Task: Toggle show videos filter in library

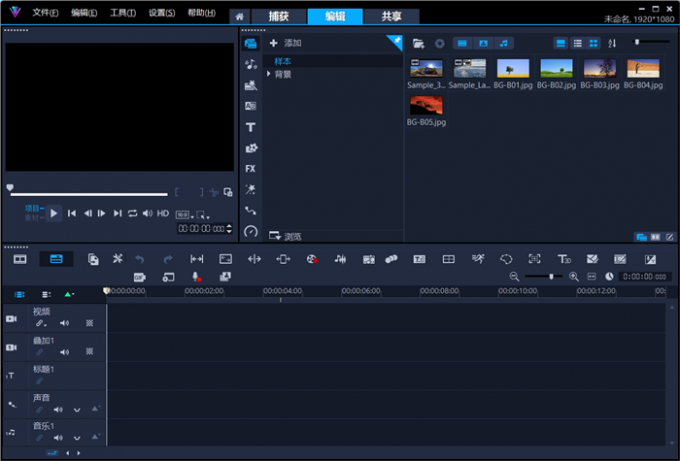Action: (x=462, y=43)
